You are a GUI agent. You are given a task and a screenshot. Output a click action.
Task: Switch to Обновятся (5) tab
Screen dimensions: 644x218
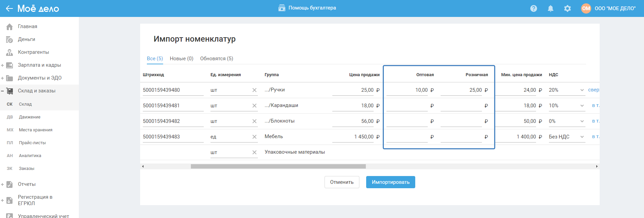click(217, 59)
